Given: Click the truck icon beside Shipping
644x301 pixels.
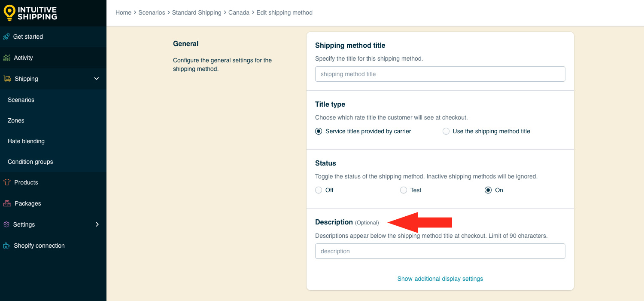Looking at the screenshot, I should click(x=7, y=79).
